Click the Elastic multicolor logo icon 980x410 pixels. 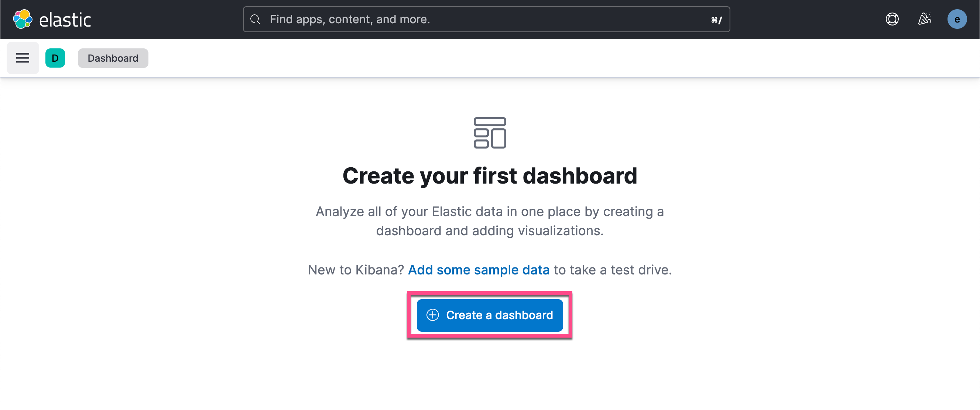[23, 20]
